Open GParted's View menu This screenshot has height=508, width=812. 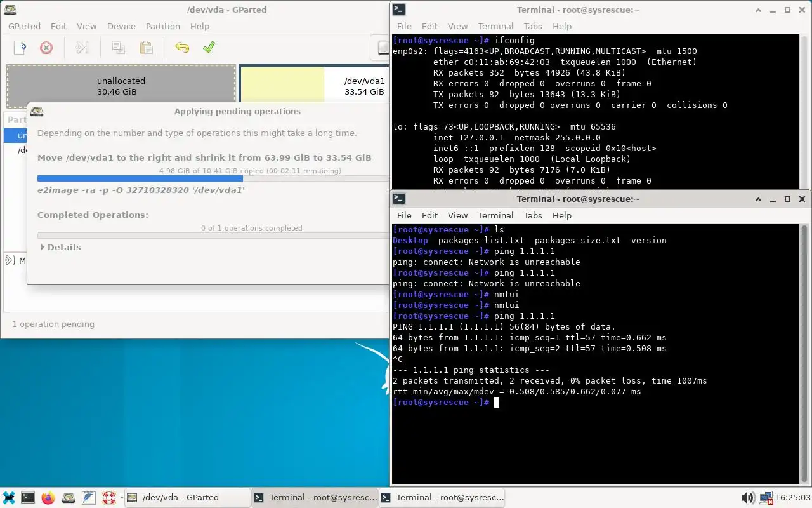[x=87, y=26]
